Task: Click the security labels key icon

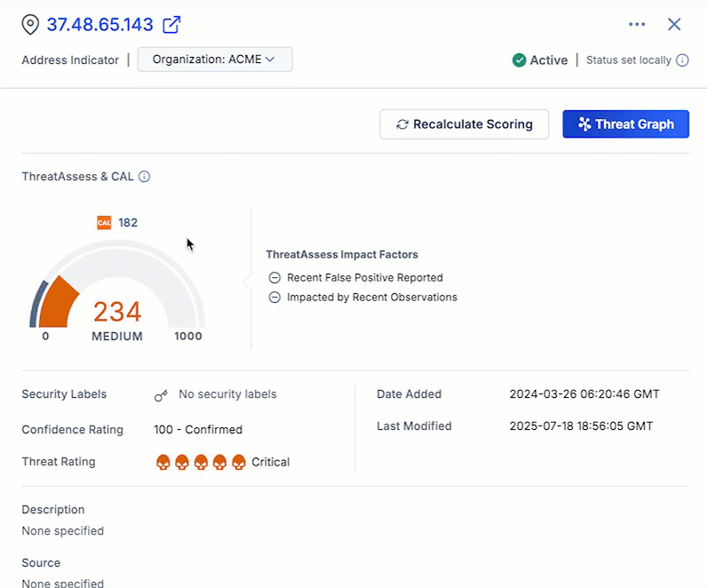Action: [x=161, y=395]
